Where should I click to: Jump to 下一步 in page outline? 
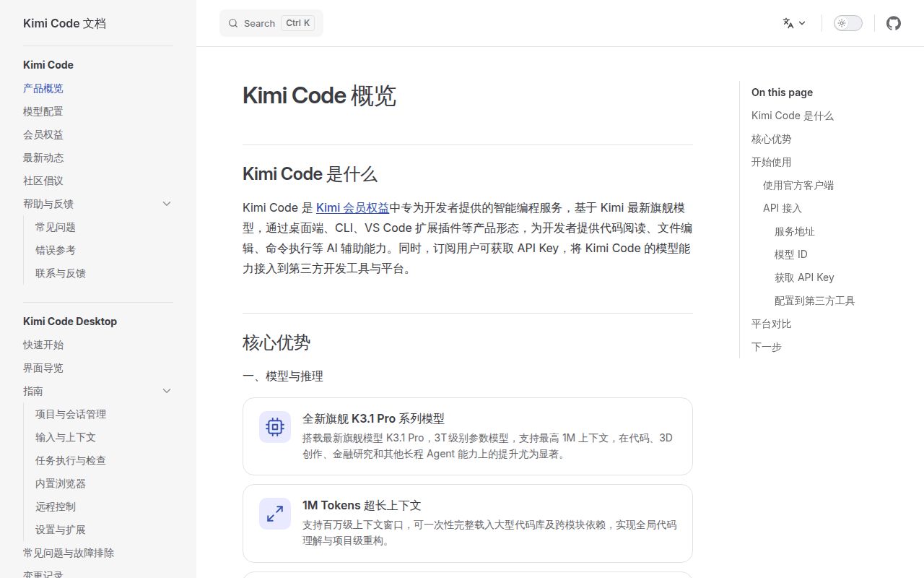767,347
